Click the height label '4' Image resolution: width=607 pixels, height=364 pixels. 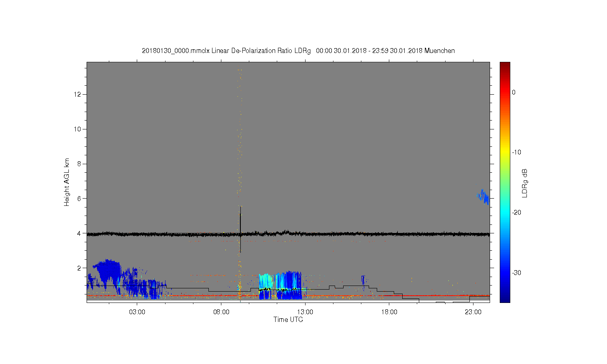(x=79, y=233)
